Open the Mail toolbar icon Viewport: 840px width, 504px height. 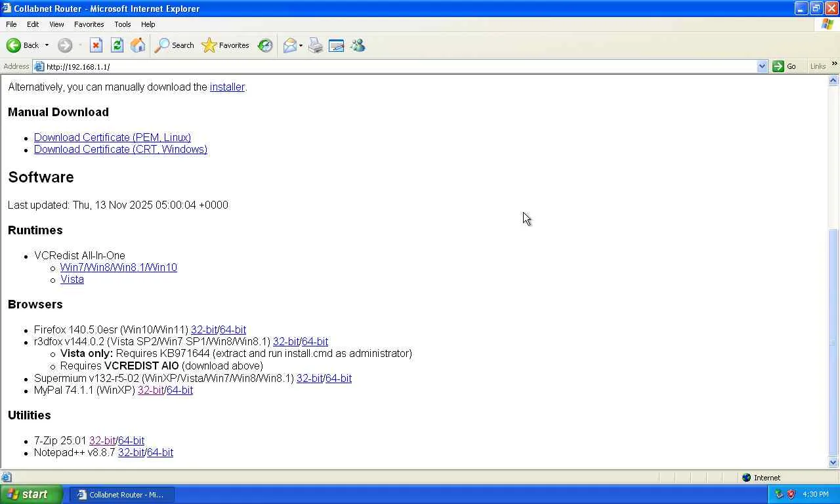289,45
